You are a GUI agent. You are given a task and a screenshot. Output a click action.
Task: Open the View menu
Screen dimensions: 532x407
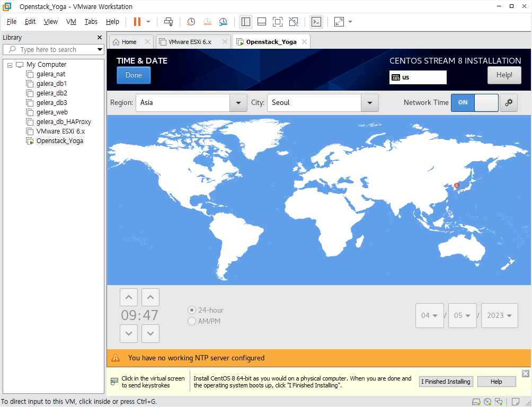tap(50, 22)
